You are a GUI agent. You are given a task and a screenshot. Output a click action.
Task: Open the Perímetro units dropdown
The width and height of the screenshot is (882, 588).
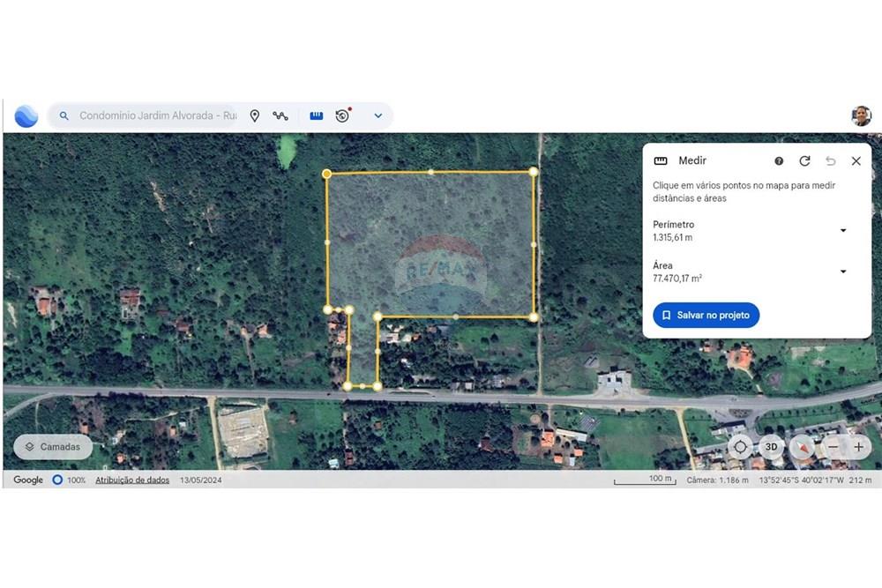843,231
